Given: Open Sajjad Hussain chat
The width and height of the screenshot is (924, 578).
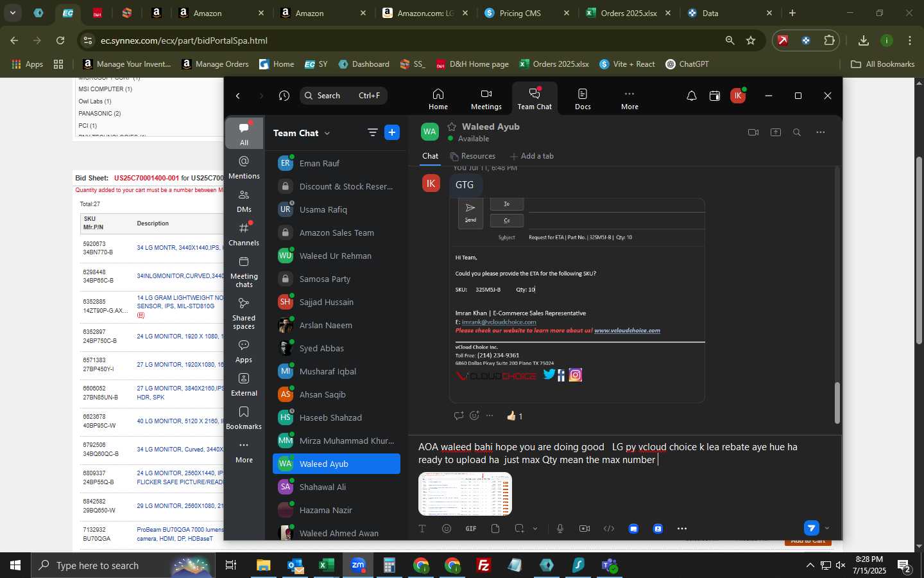Looking at the screenshot, I should click(336, 302).
